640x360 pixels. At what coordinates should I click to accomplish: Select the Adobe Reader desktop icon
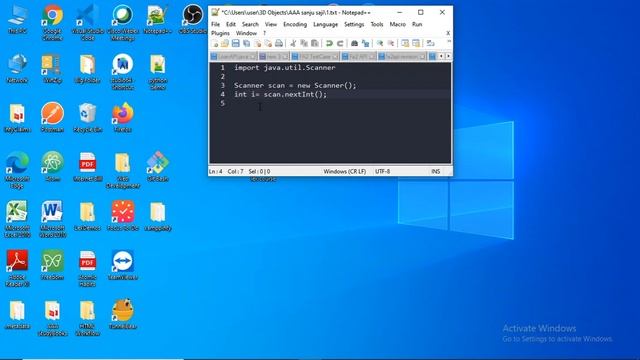(17, 268)
